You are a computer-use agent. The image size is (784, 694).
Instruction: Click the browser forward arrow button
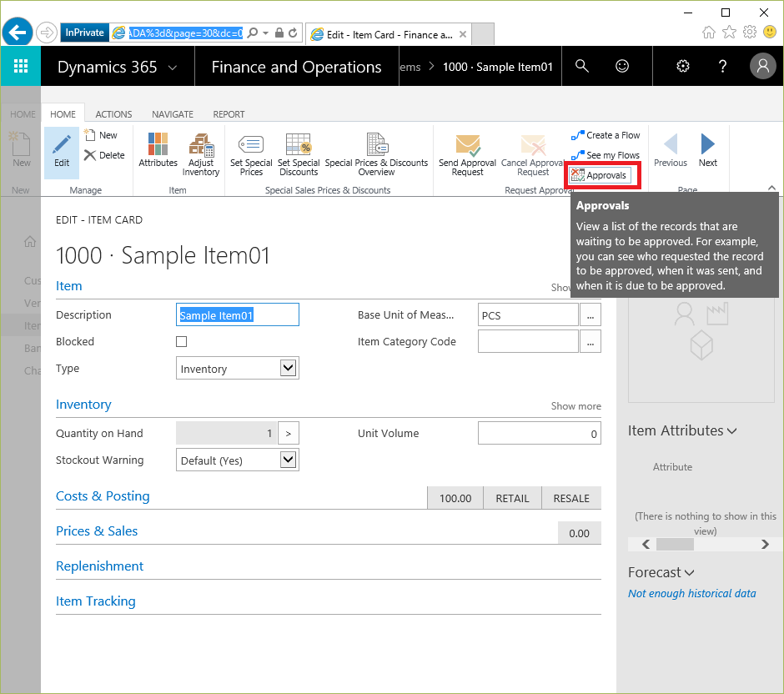46,33
